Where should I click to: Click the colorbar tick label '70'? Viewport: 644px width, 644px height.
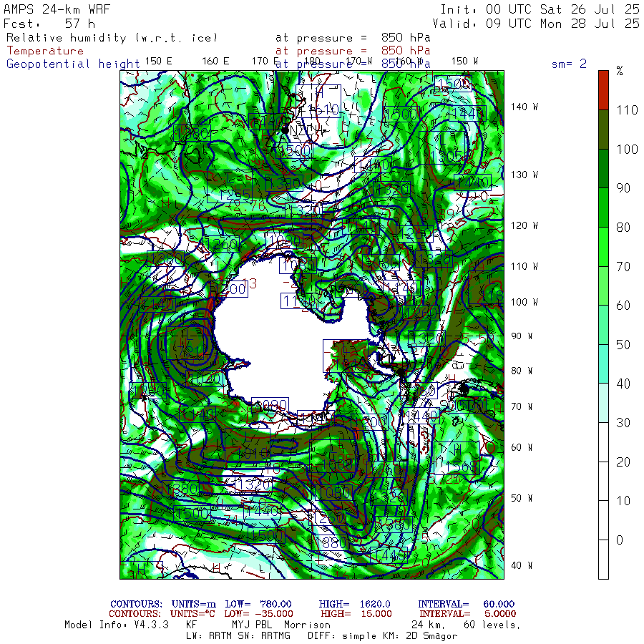coord(623,267)
